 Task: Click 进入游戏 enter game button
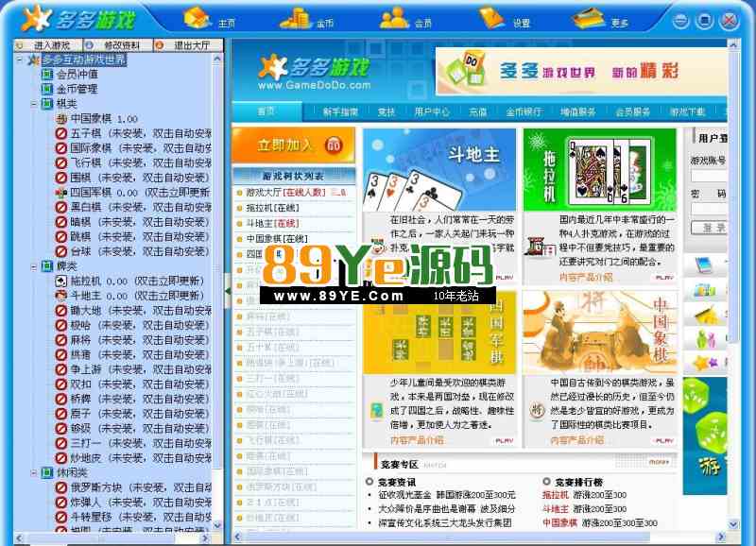click(x=48, y=45)
